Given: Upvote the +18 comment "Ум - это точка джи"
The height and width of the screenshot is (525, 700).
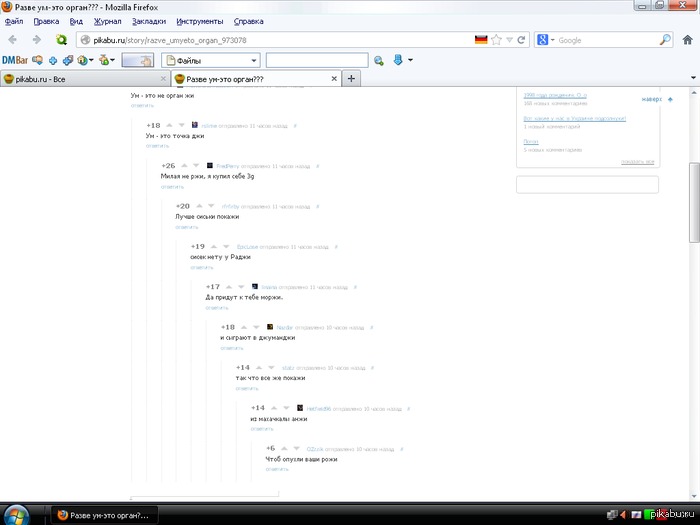Looking at the screenshot, I should [x=168, y=125].
